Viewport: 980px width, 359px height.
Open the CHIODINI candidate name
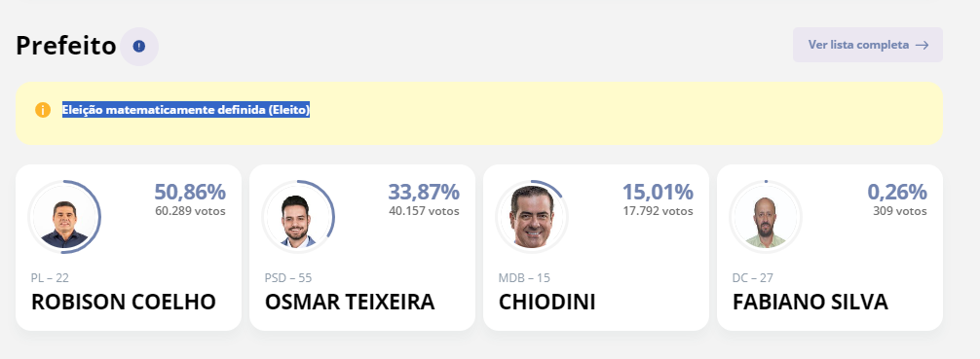pyautogui.click(x=547, y=303)
